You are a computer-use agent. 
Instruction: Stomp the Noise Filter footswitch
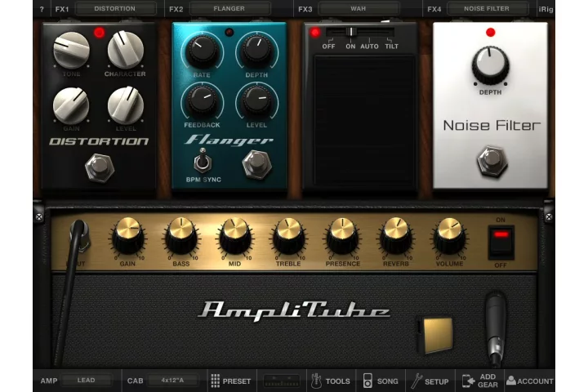pos(492,162)
